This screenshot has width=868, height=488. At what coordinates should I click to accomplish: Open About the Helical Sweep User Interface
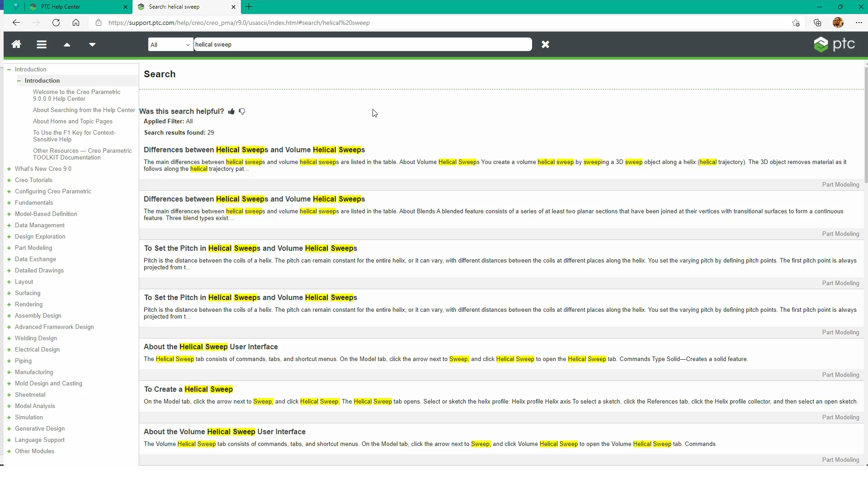point(211,347)
